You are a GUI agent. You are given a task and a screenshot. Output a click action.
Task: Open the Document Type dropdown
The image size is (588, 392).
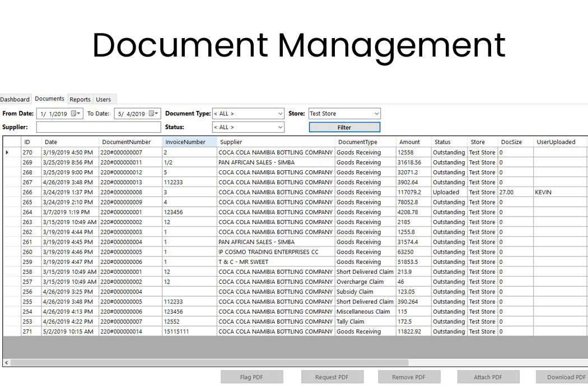(280, 114)
